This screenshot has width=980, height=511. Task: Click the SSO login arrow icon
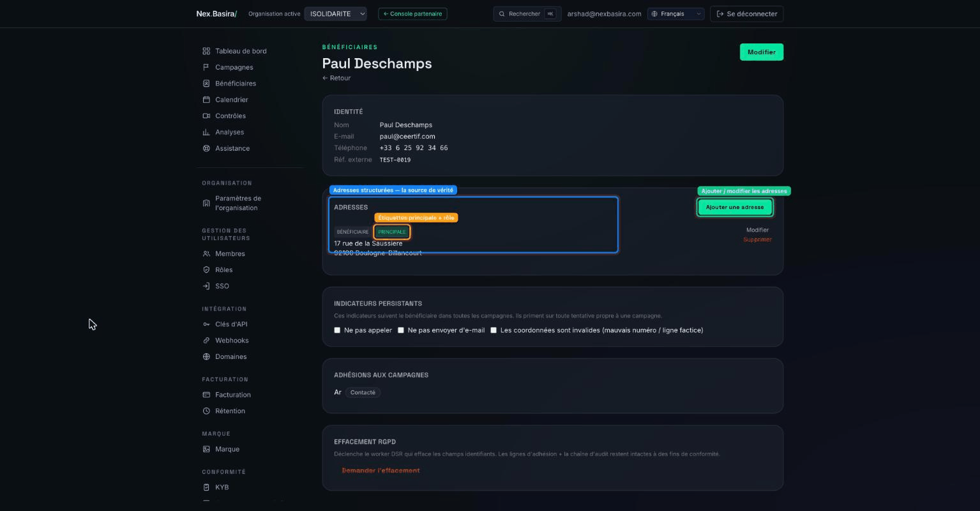[x=206, y=286]
